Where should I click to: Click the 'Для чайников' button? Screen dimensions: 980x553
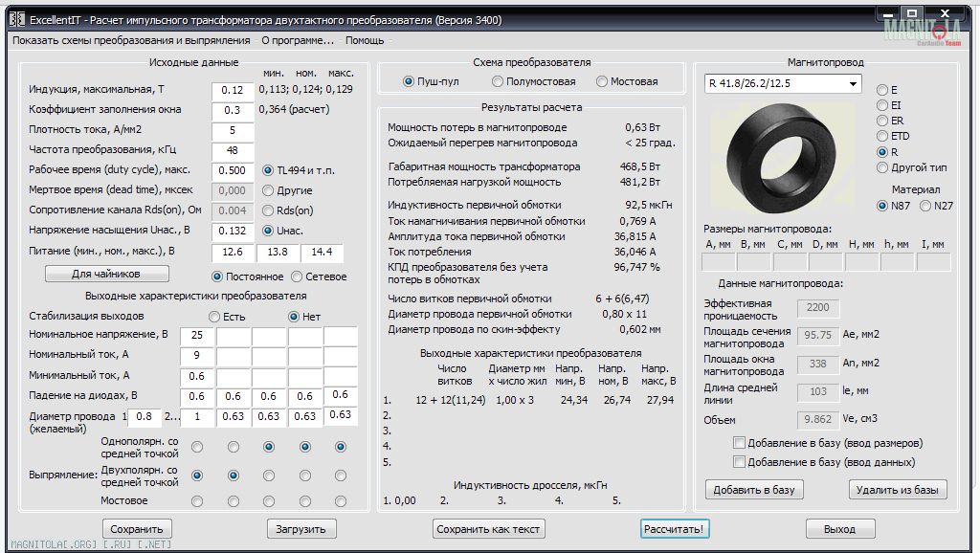107,274
